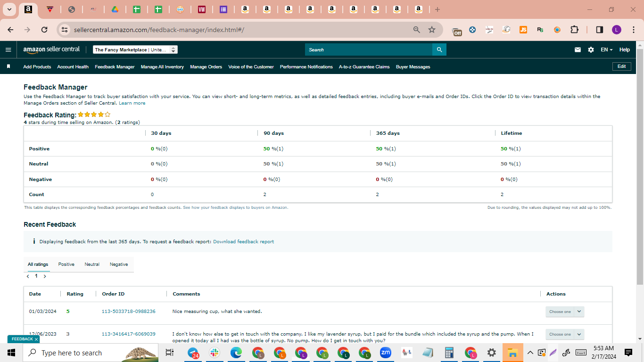View site information icon in address bar
The width and height of the screenshot is (644, 362).
tap(65, 30)
